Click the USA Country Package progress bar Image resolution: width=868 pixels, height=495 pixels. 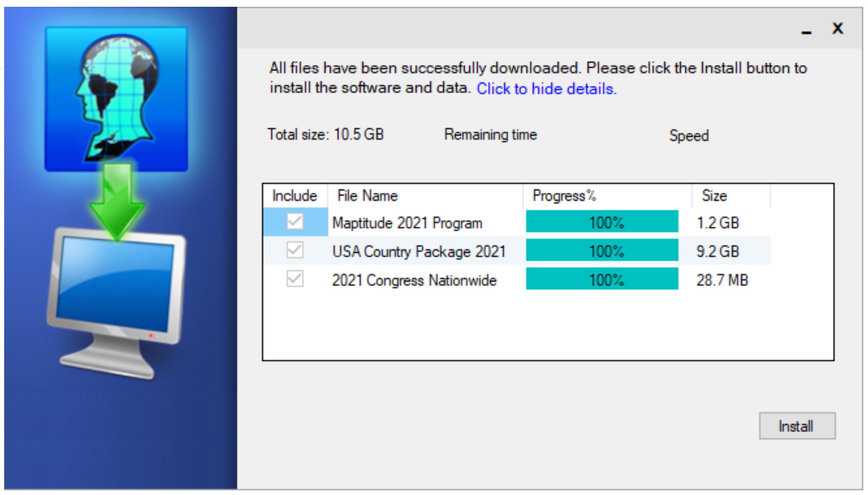(x=602, y=251)
